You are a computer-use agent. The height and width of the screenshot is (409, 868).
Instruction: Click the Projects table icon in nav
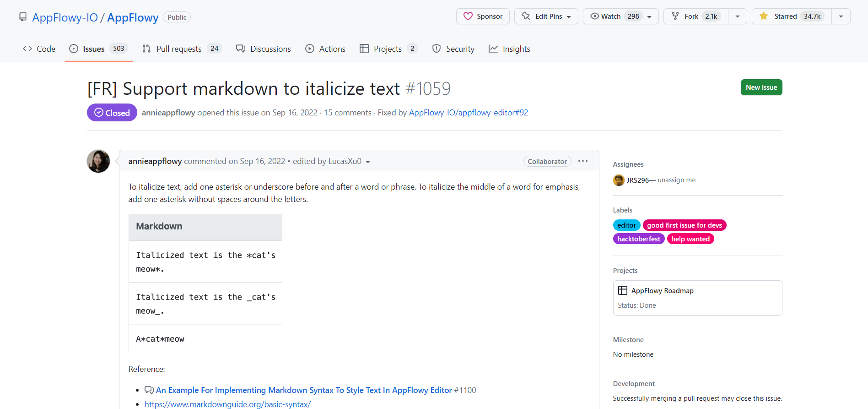364,49
